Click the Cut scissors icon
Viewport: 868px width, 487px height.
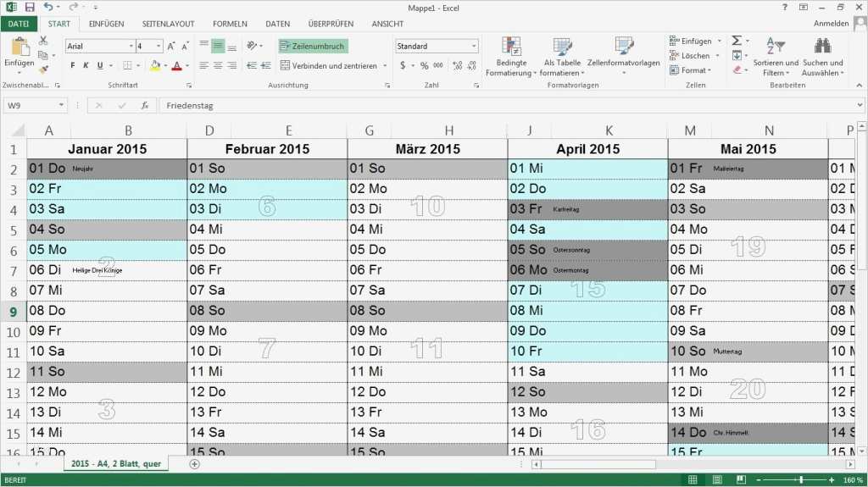pyautogui.click(x=43, y=41)
